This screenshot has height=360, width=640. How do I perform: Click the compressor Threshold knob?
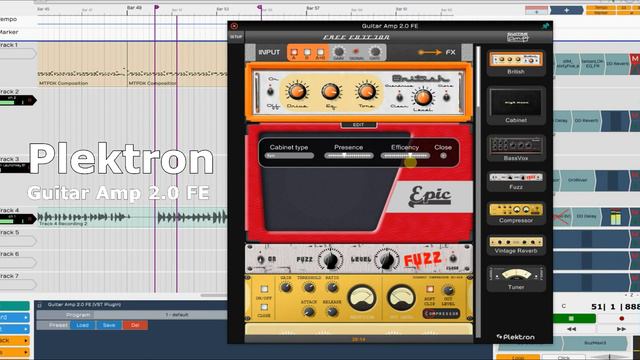(x=309, y=288)
